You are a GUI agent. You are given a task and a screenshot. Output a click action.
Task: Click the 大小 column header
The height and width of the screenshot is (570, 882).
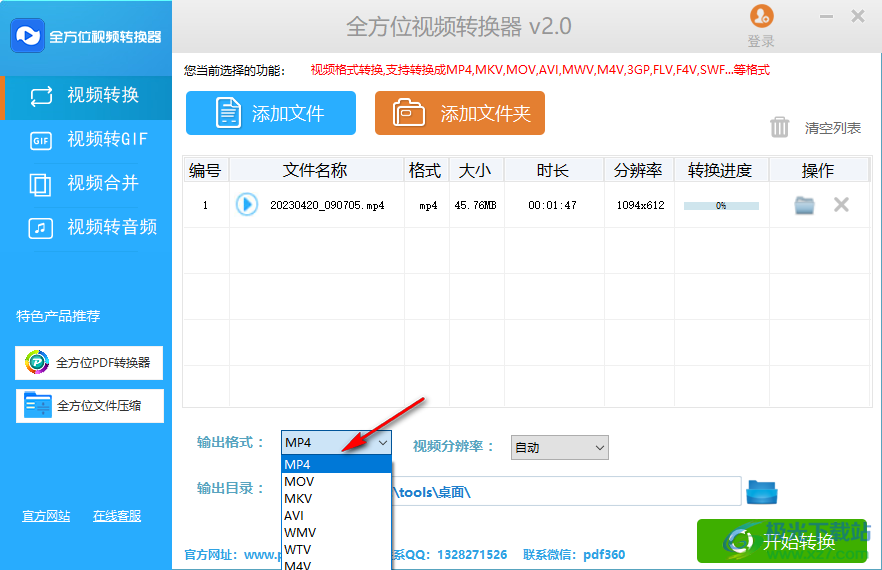coord(476,170)
